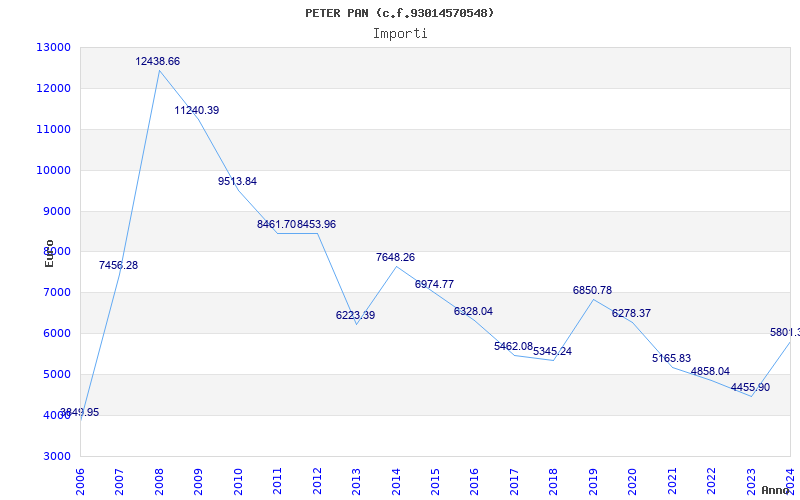Click the 6850.78 data label
Screen dimensions: 800x500
coord(592,291)
